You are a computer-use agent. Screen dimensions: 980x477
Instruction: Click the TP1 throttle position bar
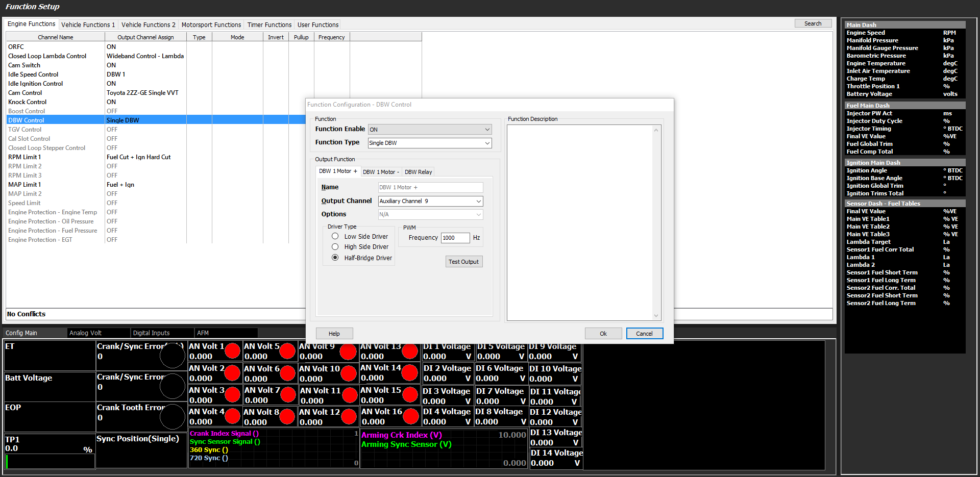click(50, 461)
